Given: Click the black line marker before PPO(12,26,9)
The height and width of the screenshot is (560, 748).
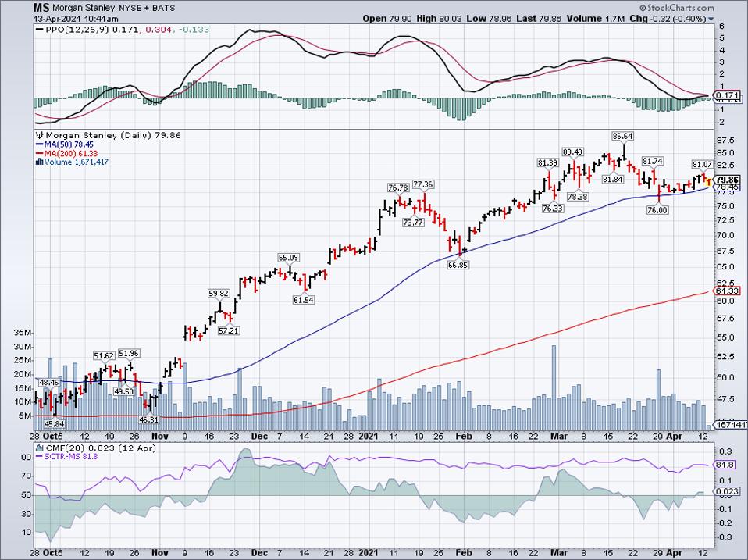Looking at the screenshot, I should click(41, 30).
